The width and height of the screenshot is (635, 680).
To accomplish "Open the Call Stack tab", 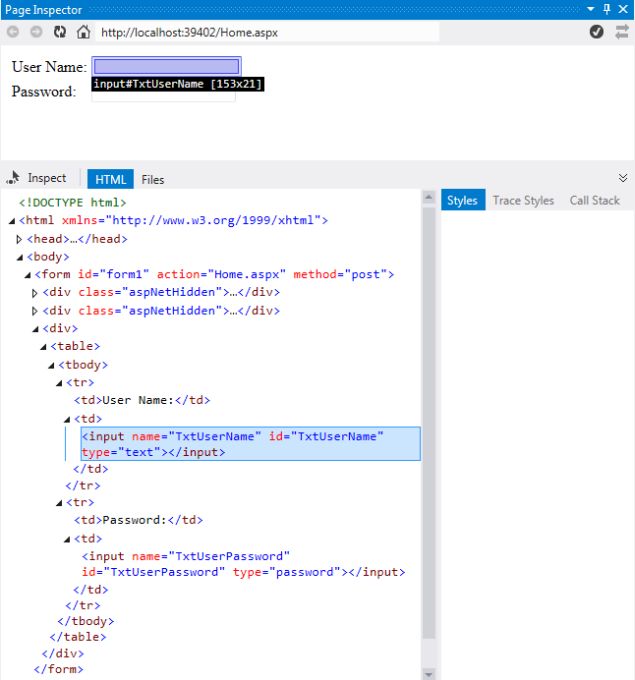I will point(595,200).
